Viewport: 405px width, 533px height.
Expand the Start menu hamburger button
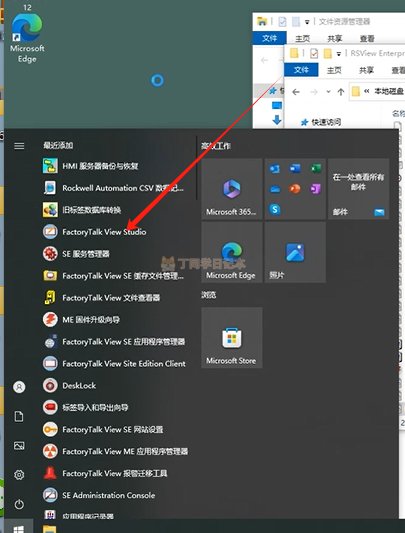coord(19,146)
